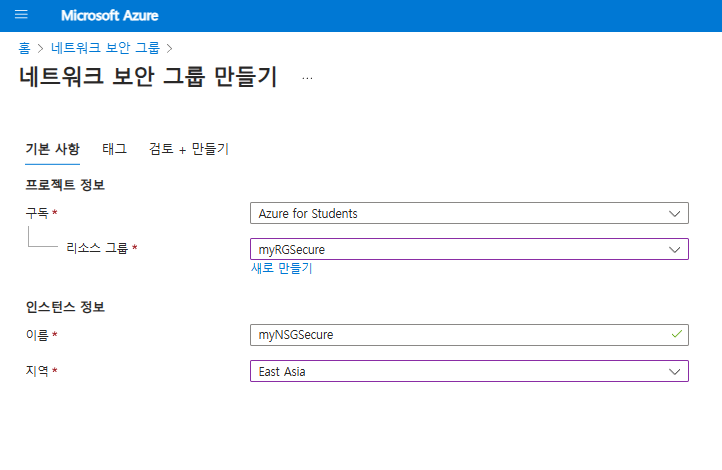The image size is (722, 470).
Task: Switch to the 기본 사항 tab
Action: tap(52, 149)
